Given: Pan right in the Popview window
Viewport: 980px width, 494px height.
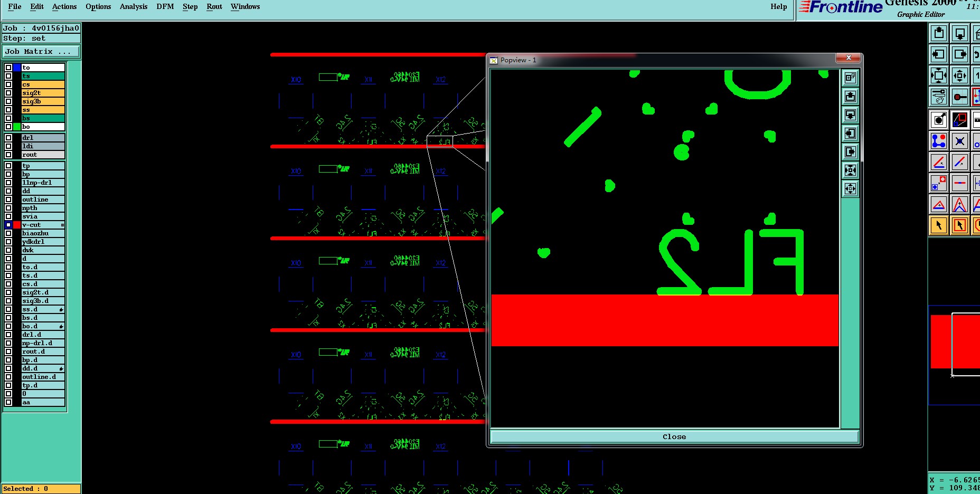Looking at the screenshot, I should click(x=850, y=152).
